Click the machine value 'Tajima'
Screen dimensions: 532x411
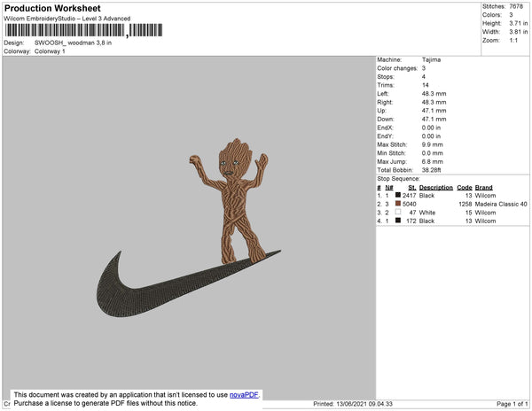[431, 59]
